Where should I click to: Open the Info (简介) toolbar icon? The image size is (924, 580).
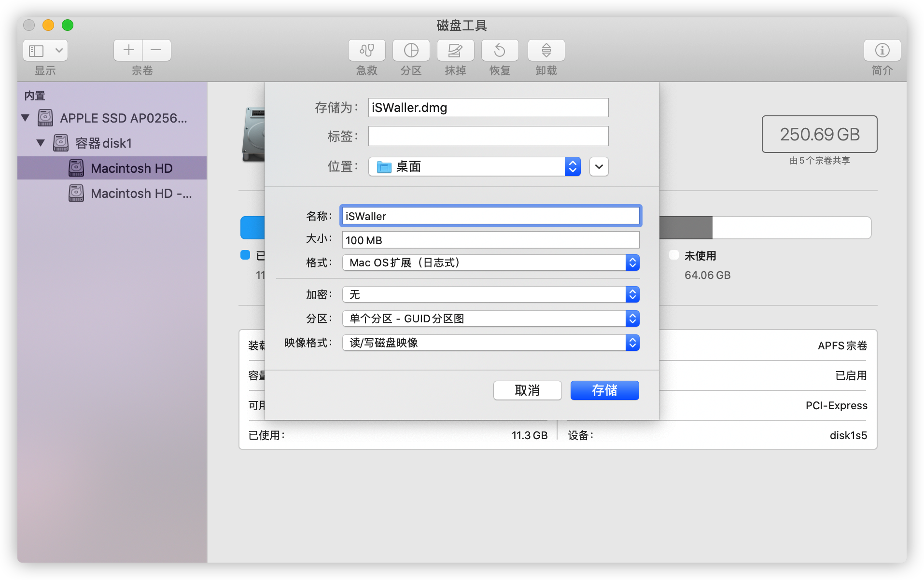(882, 50)
